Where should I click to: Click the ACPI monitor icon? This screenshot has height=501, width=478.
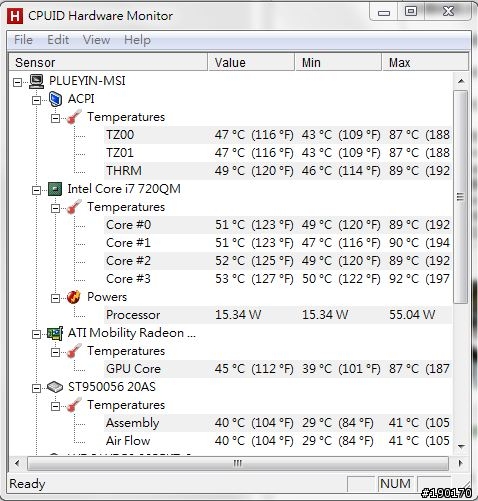[x=55, y=99]
